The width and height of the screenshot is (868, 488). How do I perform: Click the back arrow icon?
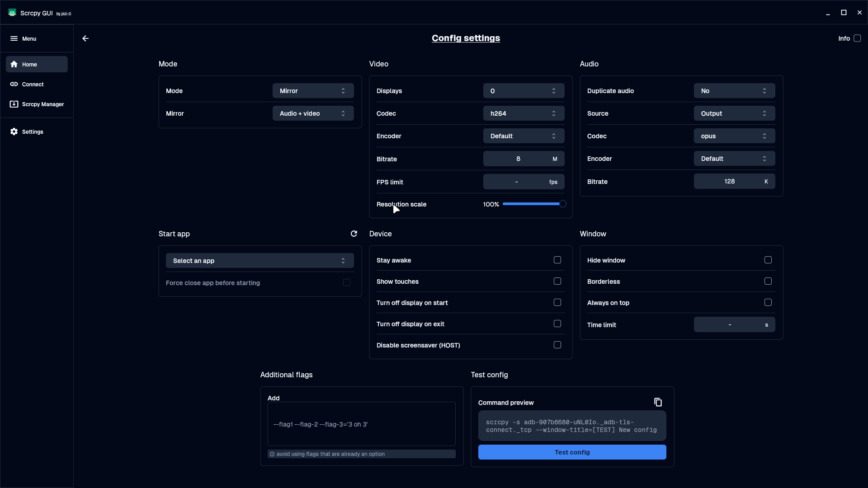click(85, 38)
